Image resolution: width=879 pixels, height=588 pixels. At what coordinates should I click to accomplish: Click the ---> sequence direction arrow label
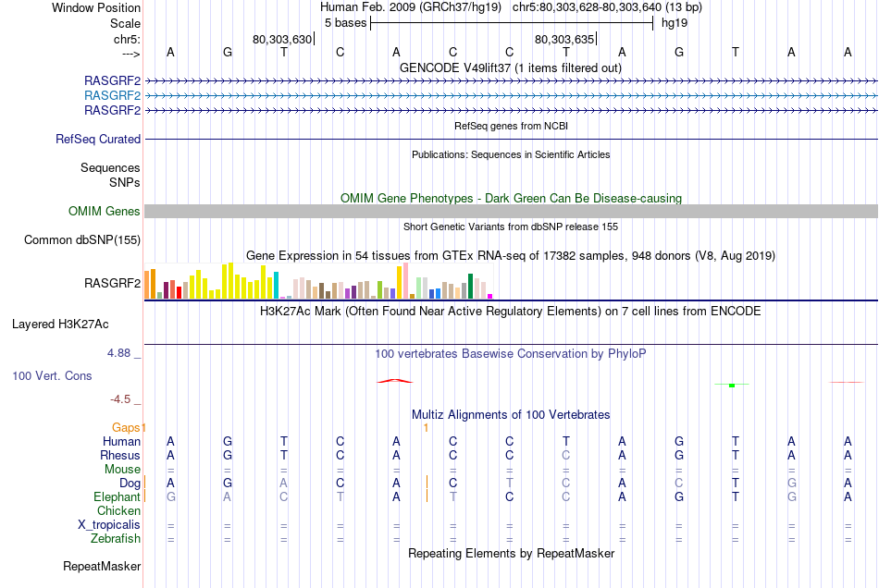[130, 54]
